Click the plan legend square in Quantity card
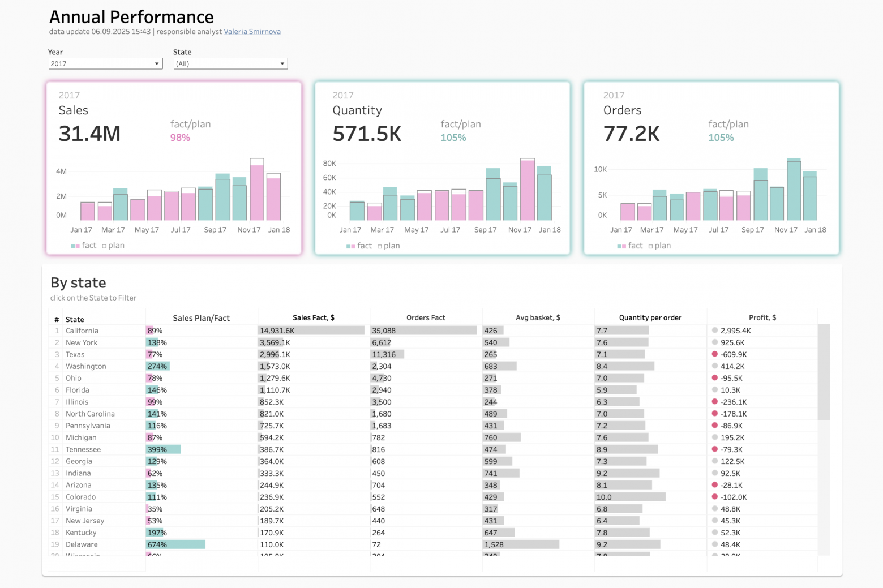This screenshot has width=883, height=588. point(380,246)
